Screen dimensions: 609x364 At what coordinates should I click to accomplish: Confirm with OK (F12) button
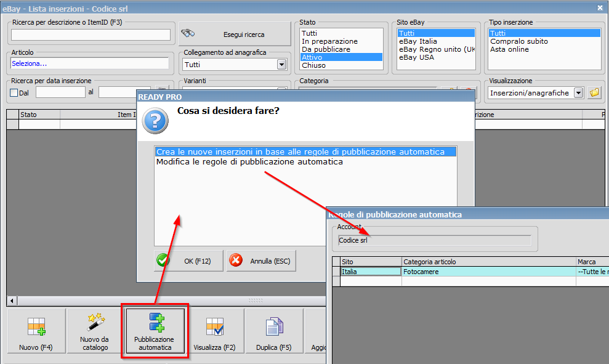coord(189,261)
